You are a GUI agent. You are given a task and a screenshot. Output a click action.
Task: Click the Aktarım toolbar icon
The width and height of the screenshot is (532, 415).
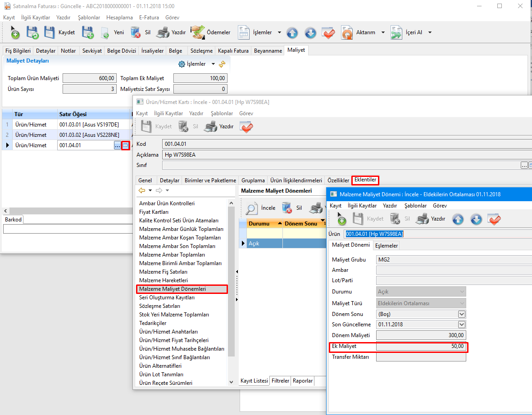[347, 32]
